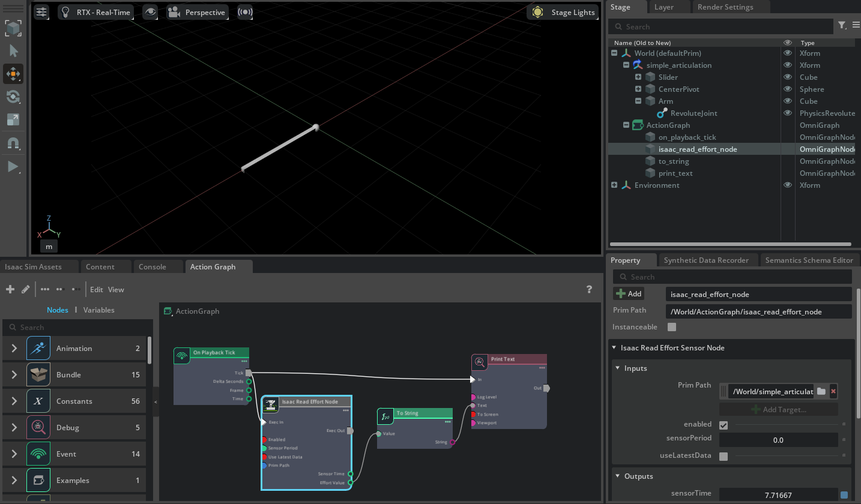This screenshot has height=504, width=861.
Task: Open viewport settings sliders icon
Action: pos(41,12)
